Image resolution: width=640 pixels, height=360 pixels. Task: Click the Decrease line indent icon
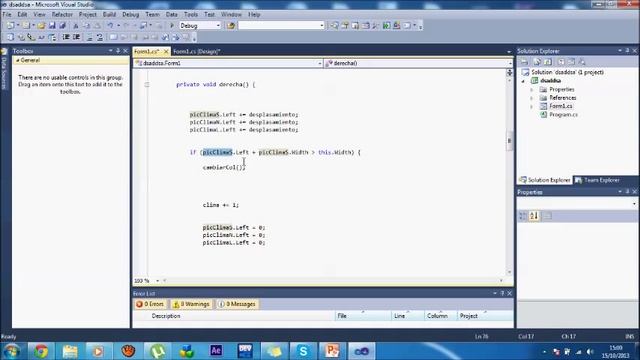coord(66,37)
